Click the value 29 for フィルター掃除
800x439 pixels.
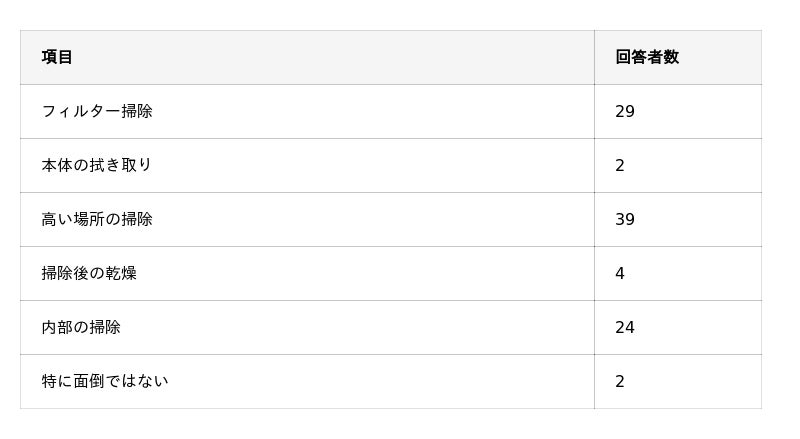tap(624, 111)
